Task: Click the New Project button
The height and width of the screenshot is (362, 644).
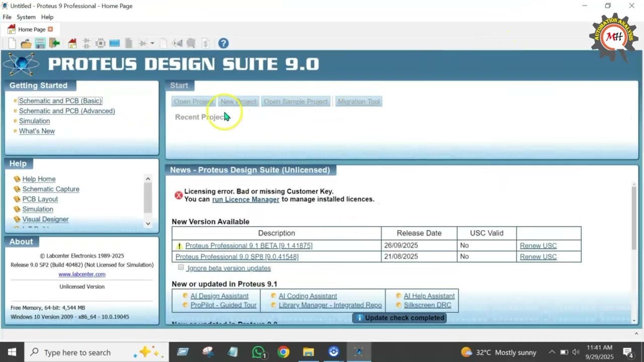Action: 238,102
